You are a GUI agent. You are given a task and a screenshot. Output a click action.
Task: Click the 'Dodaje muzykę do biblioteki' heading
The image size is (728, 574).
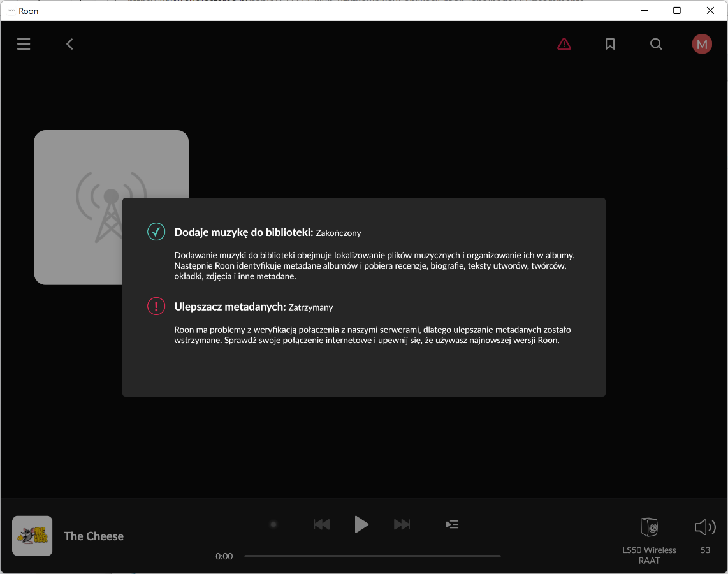coord(244,232)
